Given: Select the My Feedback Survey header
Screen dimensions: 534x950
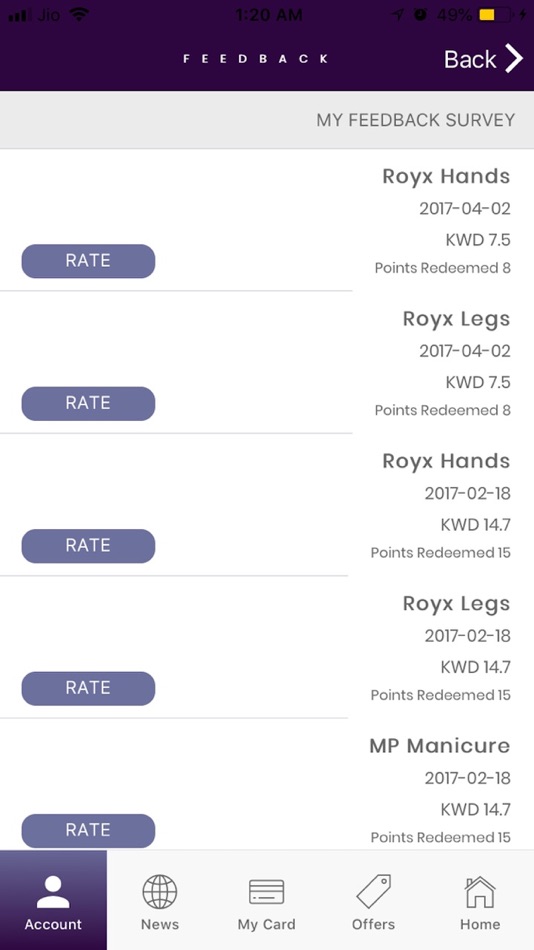Looking at the screenshot, I should point(416,120).
